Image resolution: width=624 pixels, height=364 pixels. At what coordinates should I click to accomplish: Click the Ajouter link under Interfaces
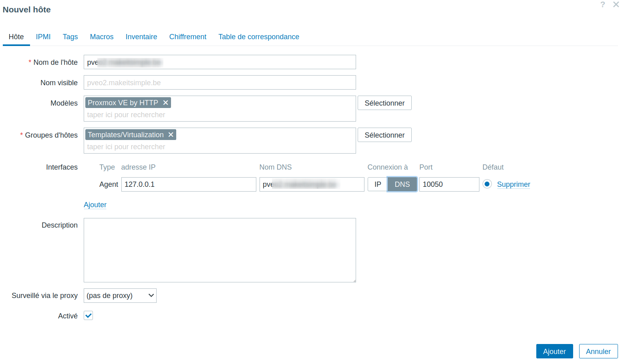click(x=95, y=205)
